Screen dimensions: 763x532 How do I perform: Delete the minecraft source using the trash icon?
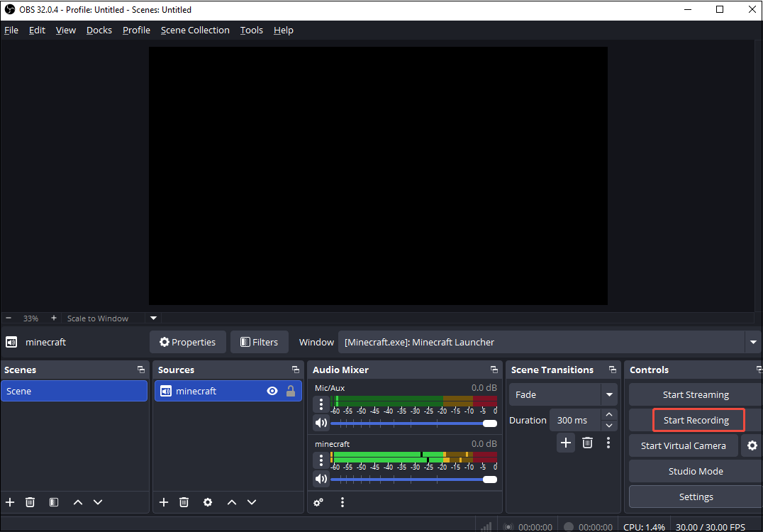tap(184, 502)
